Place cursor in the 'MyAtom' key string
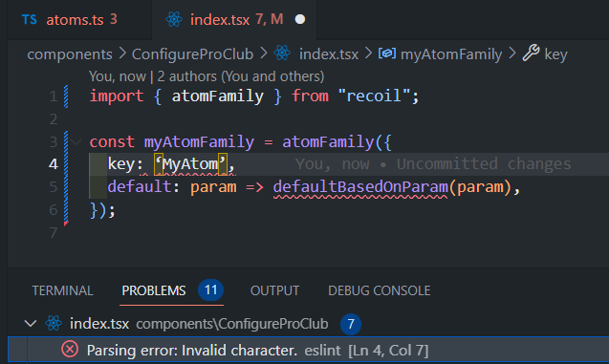Image resolution: width=609 pixels, height=364 pixels. coord(190,164)
